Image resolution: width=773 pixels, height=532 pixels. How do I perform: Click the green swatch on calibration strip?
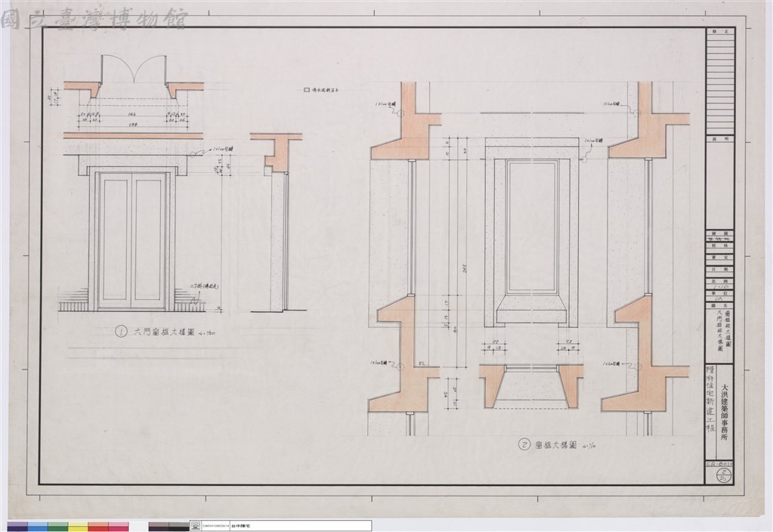coord(57,527)
